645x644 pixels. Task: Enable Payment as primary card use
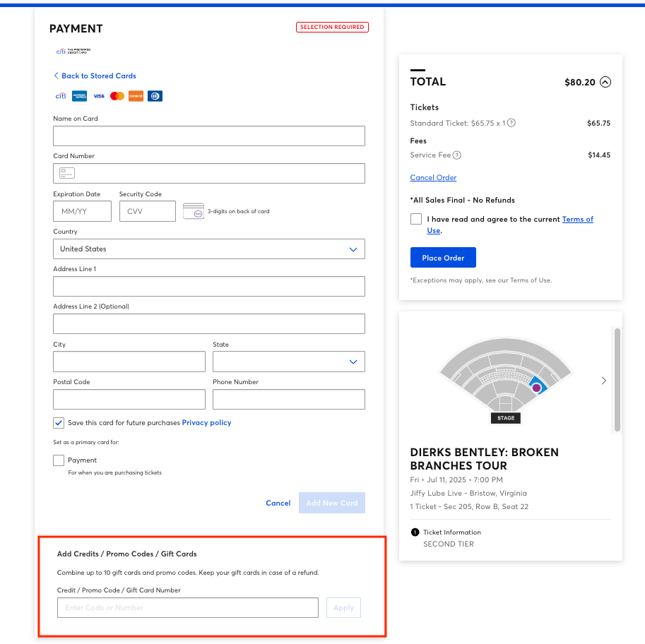coord(59,460)
